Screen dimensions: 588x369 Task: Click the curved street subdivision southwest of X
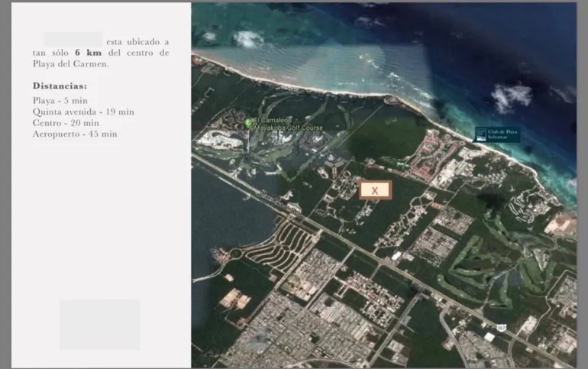click(286, 244)
